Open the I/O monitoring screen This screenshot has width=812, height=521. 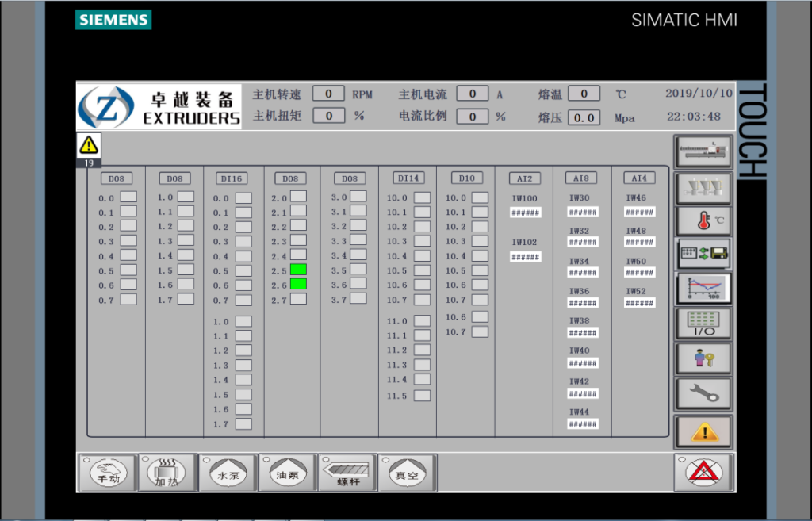click(x=703, y=324)
